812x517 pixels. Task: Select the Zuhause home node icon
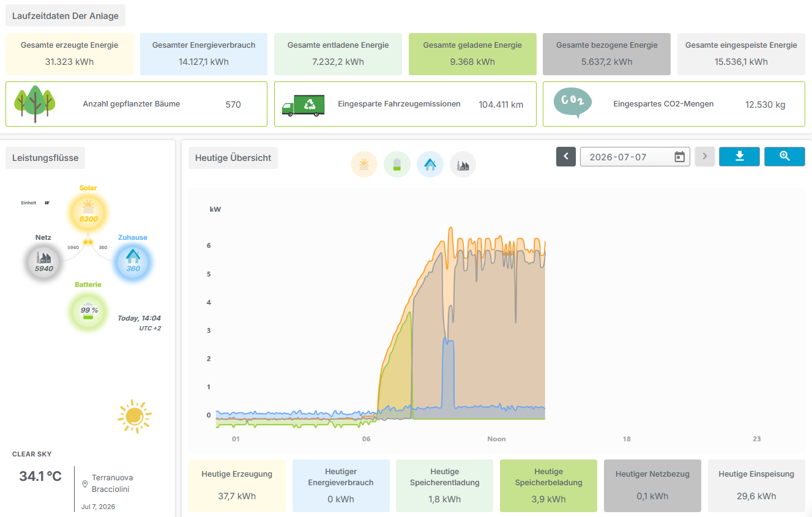[x=133, y=262]
